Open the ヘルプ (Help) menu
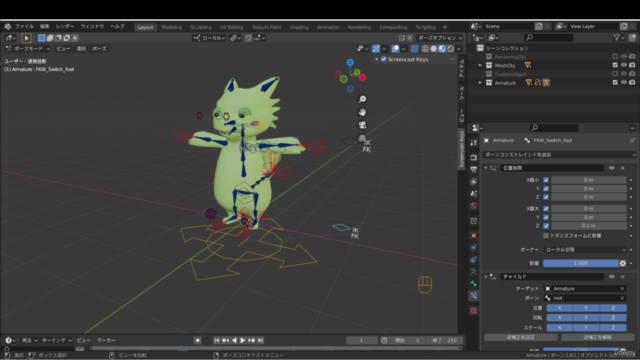This screenshot has width=640, height=360. click(x=117, y=27)
